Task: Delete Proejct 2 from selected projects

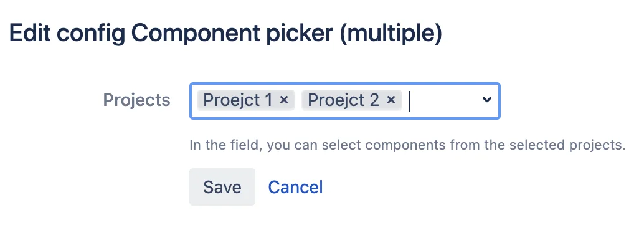Action: 391,100
